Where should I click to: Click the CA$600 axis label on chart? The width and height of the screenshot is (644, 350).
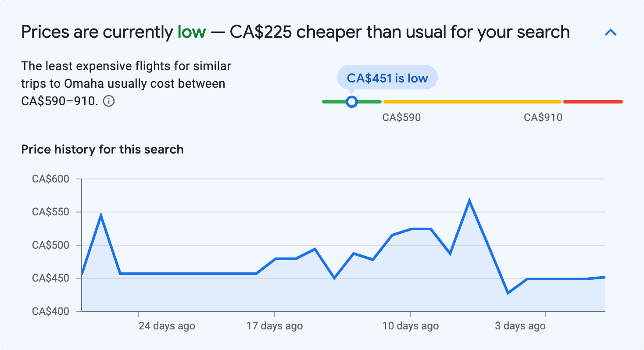[x=51, y=179]
